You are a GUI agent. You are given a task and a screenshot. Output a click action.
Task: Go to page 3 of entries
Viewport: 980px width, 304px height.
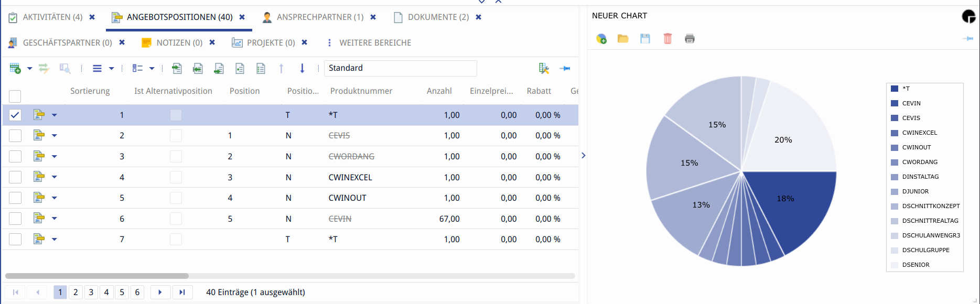(91, 292)
